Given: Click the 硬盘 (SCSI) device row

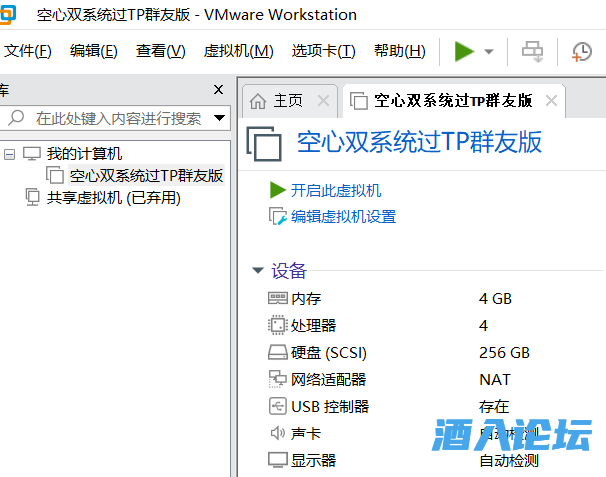Looking at the screenshot, I should click(398, 353).
